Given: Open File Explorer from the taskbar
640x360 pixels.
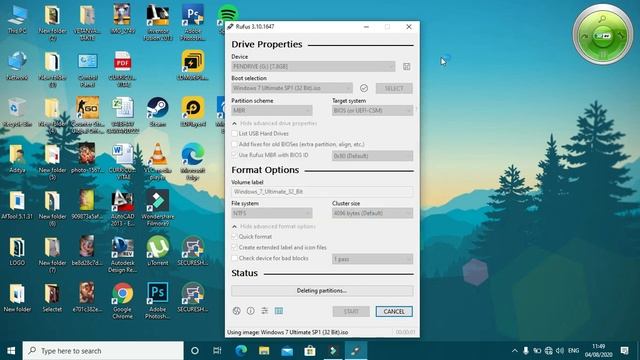Looking at the screenshot, I should pyautogui.click(x=264, y=351).
